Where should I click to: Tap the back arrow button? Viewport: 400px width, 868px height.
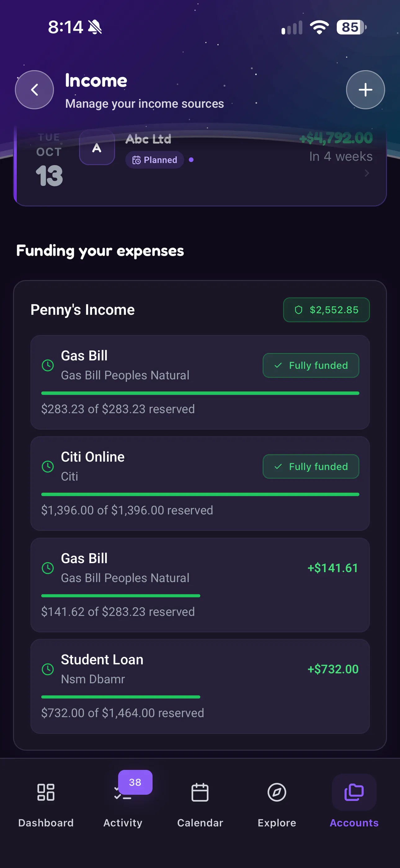[34, 90]
